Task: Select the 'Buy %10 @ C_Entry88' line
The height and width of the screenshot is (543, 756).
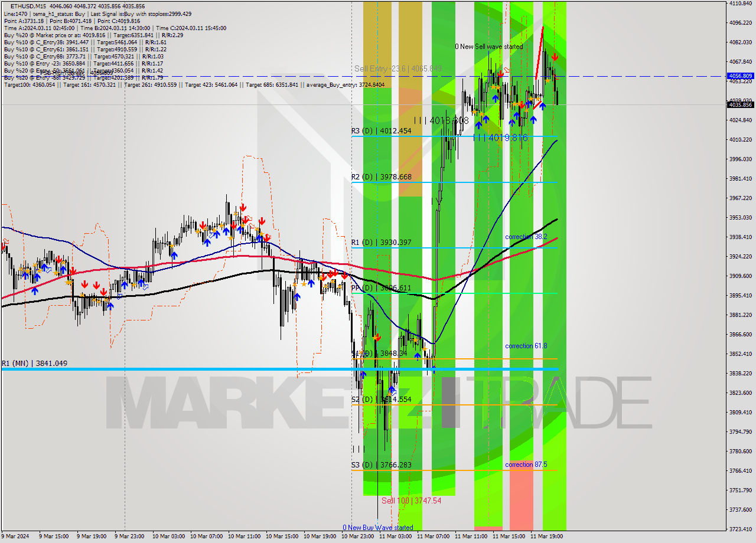Action: pyautogui.click(x=85, y=56)
